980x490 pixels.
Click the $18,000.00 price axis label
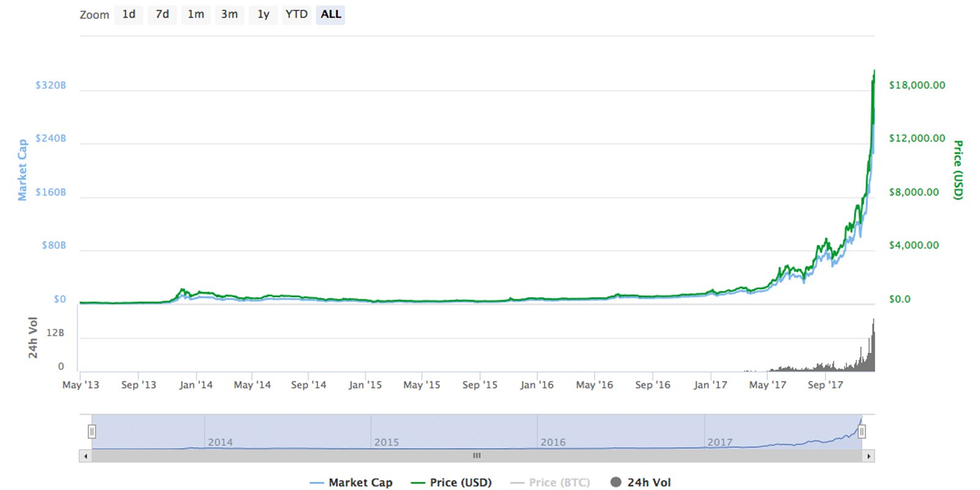pos(917,85)
